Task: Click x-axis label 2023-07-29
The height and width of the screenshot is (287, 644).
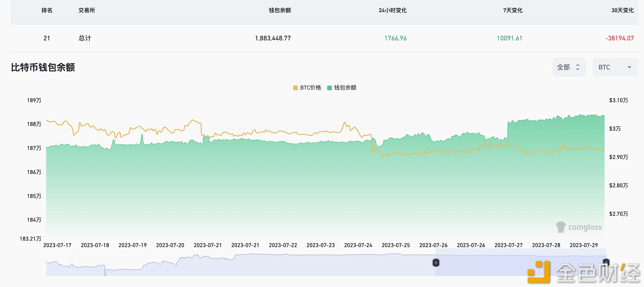Action: (x=584, y=245)
